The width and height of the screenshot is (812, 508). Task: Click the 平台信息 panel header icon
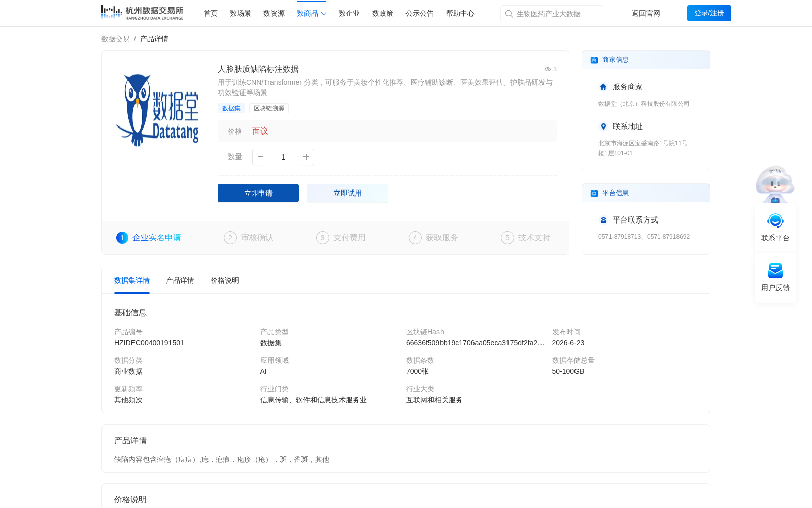(x=594, y=194)
